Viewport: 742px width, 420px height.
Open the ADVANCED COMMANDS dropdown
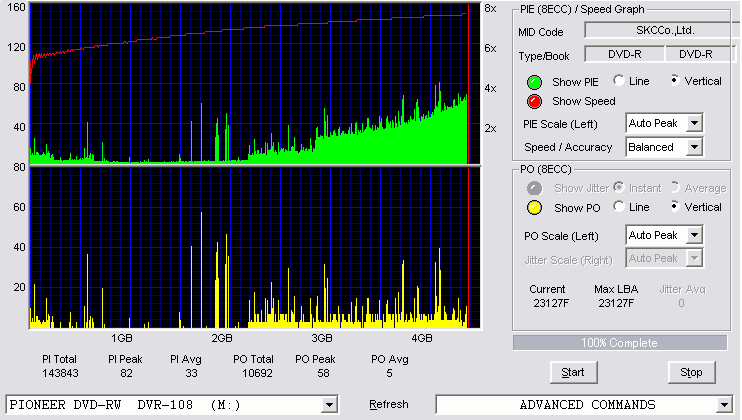(x=584, y=405)
